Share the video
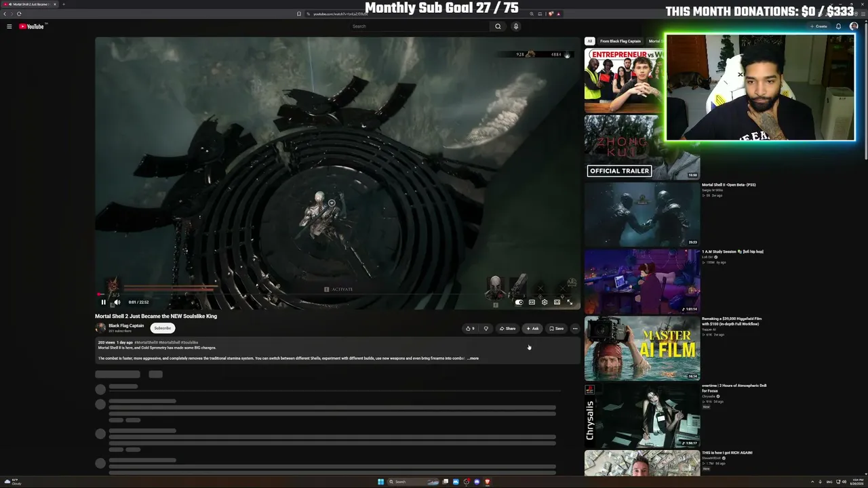The height and width of the screenshot is (488, 868). 507,329
